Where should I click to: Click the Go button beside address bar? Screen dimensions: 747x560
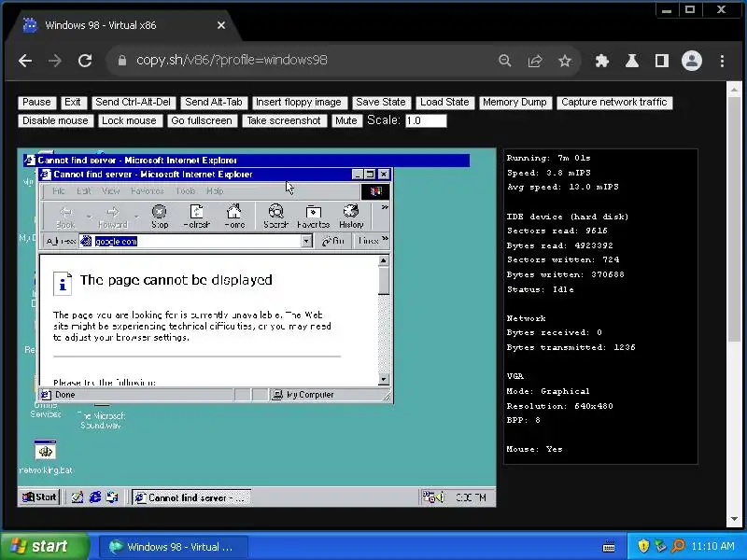click(333, 242)
